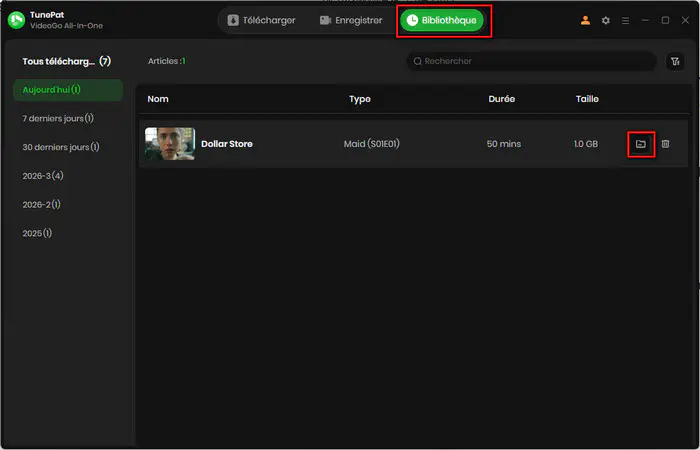Image resolution: width=700 pixels, height=450 pixels.
Task: Click the Nom column header
Action: click(158, 99)
